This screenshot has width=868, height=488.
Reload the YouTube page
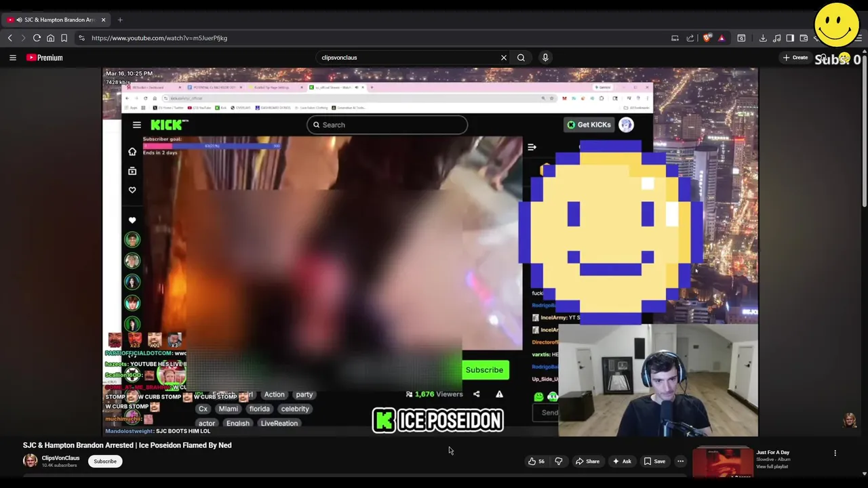[x=37, y=38]
